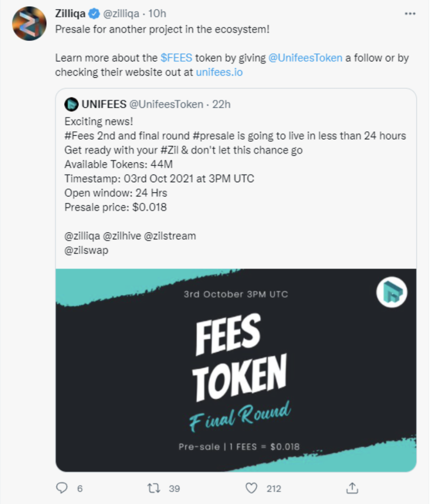The height and width of the screenshot is (504, 430).
Task: Open the Zilliqa profile avatar
Action: (29, 24)
